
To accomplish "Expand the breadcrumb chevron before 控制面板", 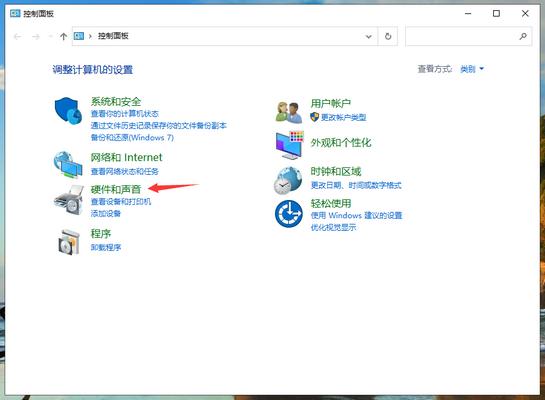I will (x=90, y=36).
